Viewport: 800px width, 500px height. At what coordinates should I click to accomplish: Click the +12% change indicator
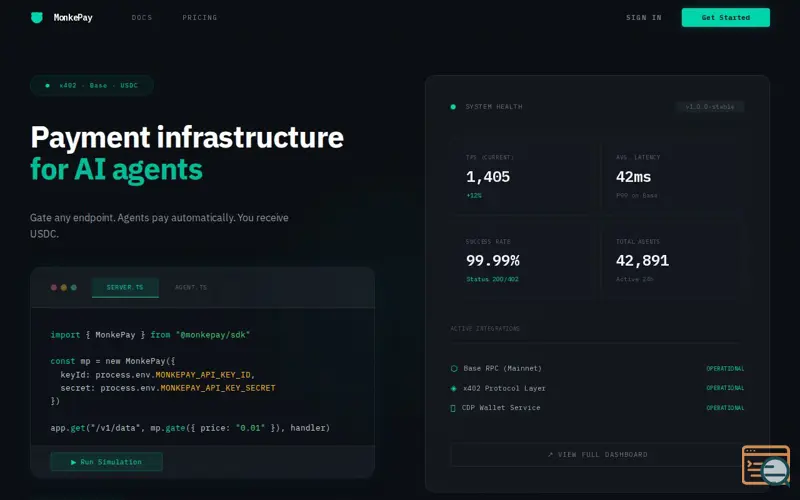coord(474,195)
